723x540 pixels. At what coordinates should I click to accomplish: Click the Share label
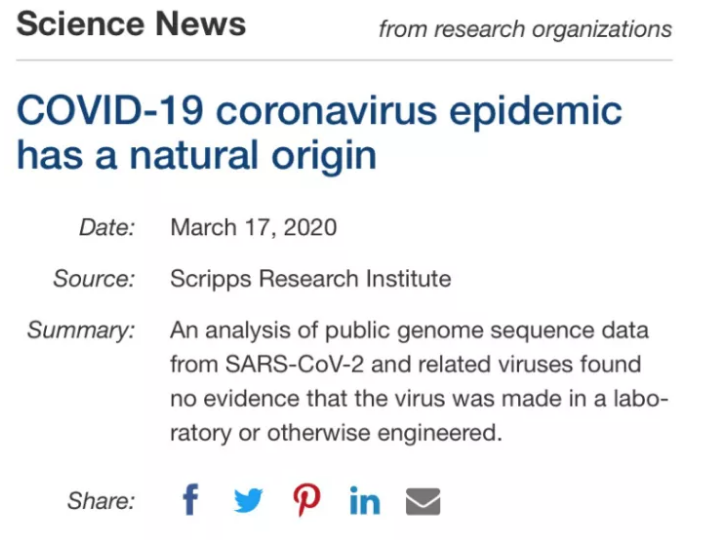click(100, 501)
